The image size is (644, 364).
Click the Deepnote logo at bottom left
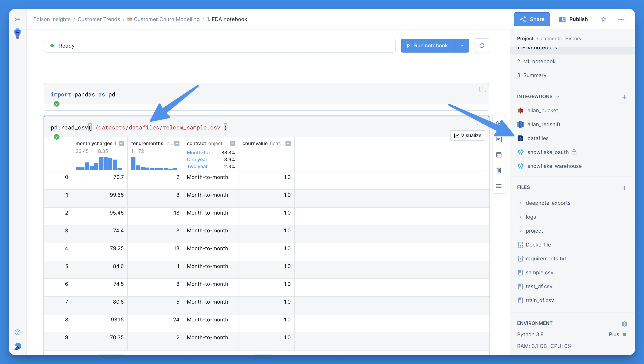(x=18, y=346)
